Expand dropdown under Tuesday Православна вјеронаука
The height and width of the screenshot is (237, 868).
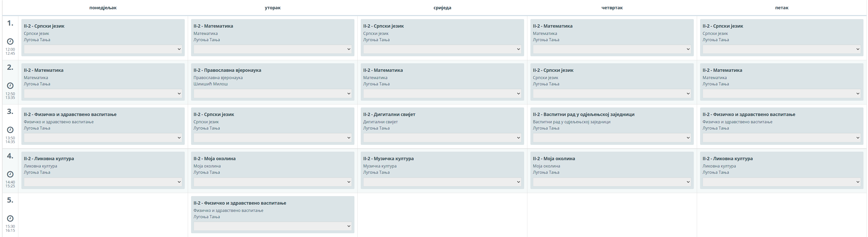(272, 94)
